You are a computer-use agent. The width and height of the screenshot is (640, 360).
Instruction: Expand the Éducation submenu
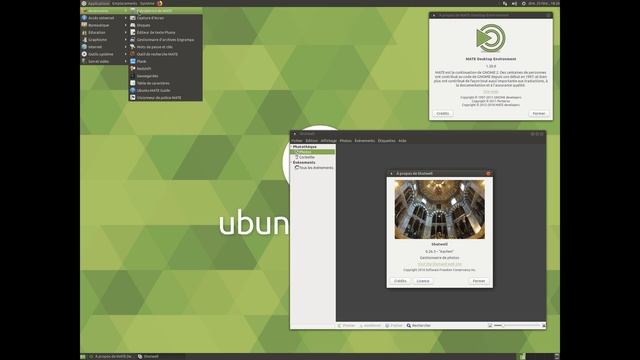(x=105, y=33)
